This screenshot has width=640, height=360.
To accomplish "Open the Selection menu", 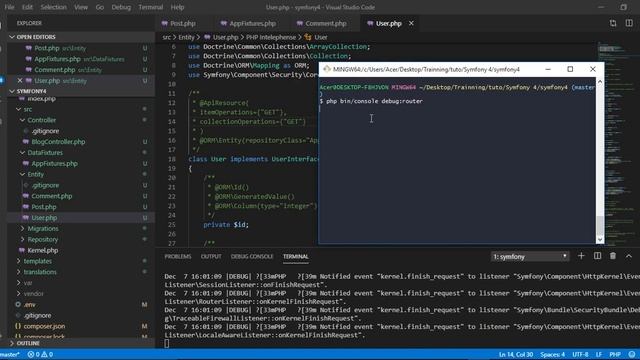I will [53, 7].
